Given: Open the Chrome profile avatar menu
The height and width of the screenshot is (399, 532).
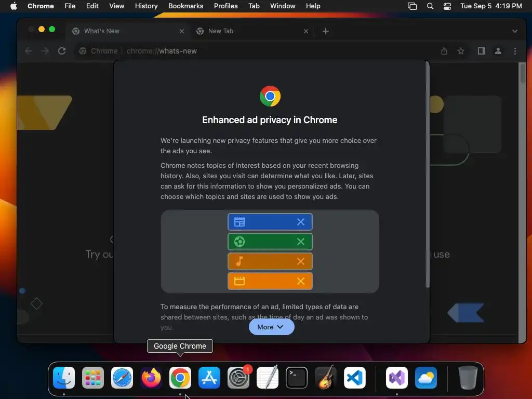Looking at the screenshot, I should (498, 51).
